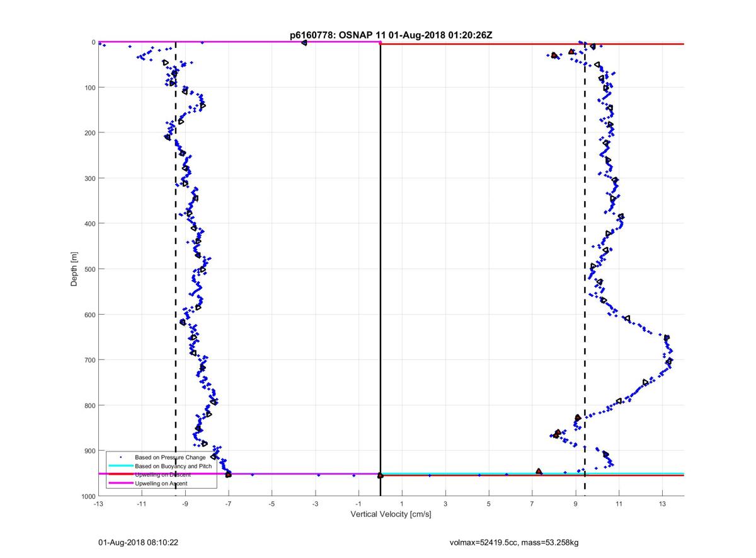Click the magenta dot atop the zero-velocity line
The image size is (756, 558).
click(x=380, y=42)
